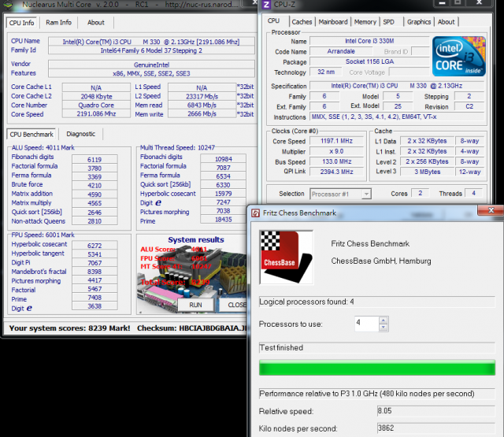This screenshot has width=504, height=437.
Task: Click the CPU-Z Instructions field
Action: click(x=397, y=117)
